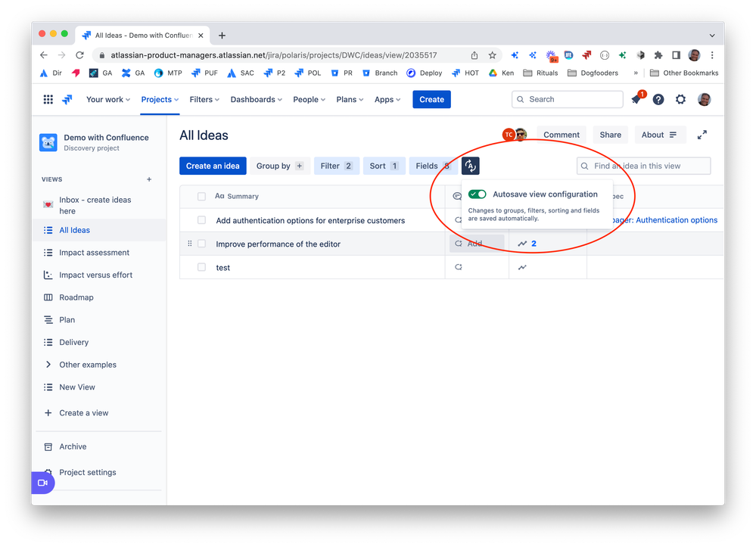Image resolution: width=756 pixels, height=547 pixels.
Task: Open a new browser tab
Action: pos(222,36)
